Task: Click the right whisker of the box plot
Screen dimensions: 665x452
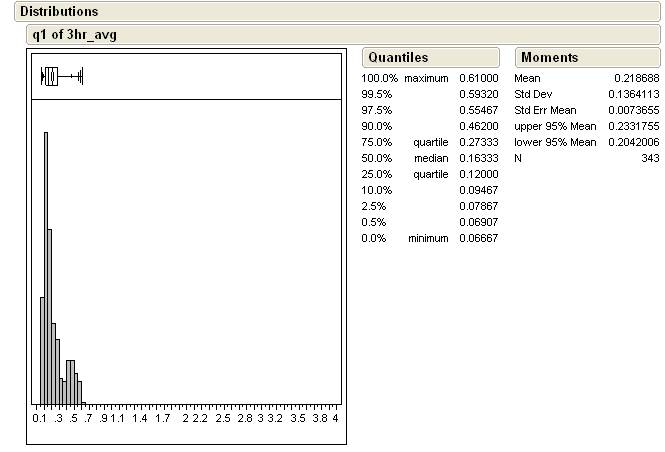Action: coord(78,76)
